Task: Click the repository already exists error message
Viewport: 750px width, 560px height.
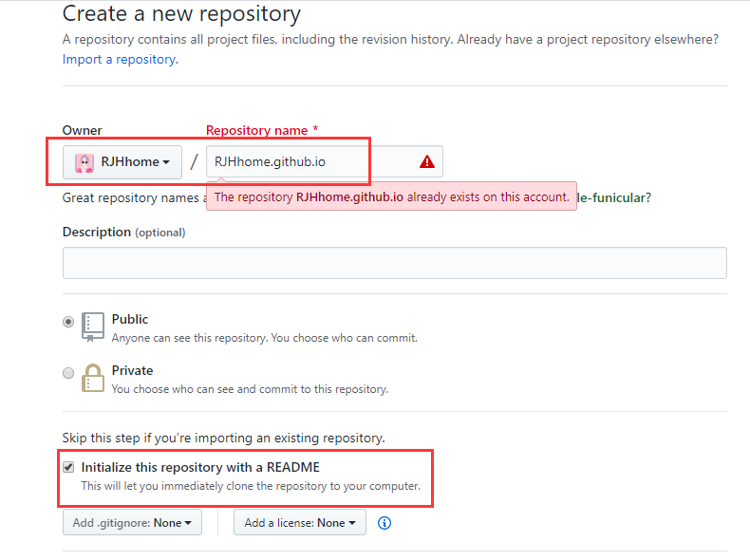Action: 391,196
